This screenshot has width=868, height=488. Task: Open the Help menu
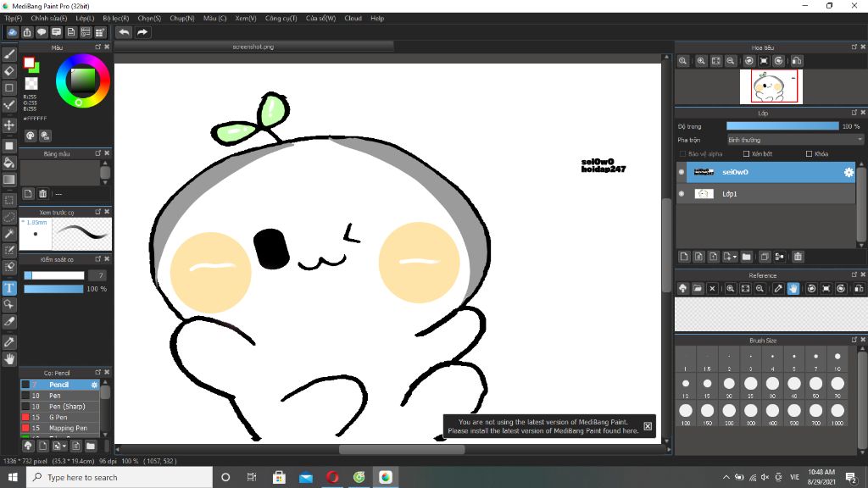(x=377, y=18)
